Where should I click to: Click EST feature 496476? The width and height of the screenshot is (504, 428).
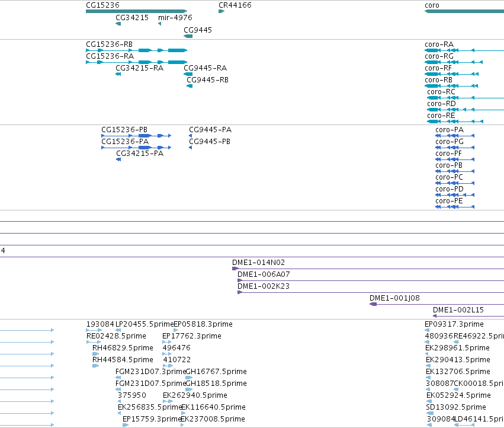(x=167, y=354)
